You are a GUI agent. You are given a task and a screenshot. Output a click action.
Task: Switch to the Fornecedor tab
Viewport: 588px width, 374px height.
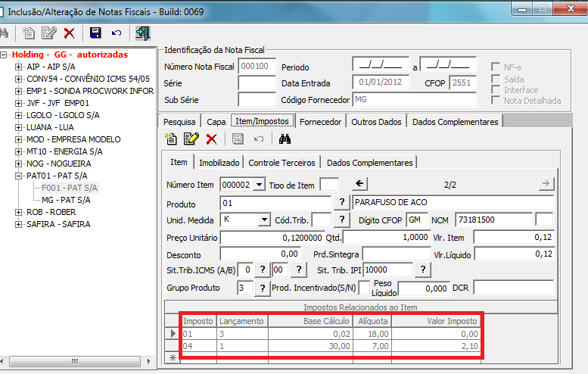322,121
